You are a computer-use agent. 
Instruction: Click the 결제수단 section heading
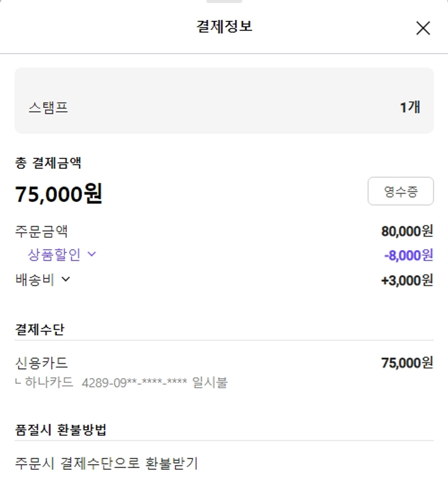tap(39, 329)
